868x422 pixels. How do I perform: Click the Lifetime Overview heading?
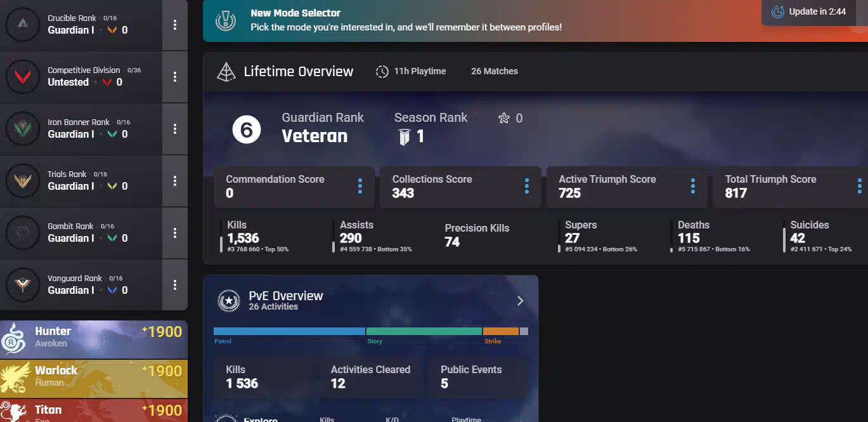pos(298,71)
